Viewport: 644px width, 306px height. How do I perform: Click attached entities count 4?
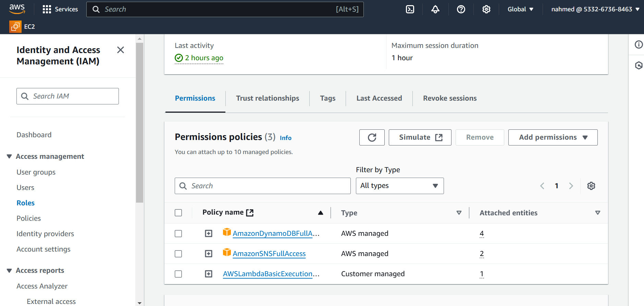(482, 233)
